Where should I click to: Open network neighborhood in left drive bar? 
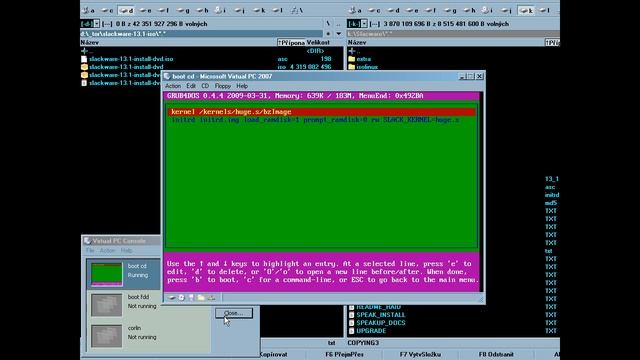click(x=297, y=10)
